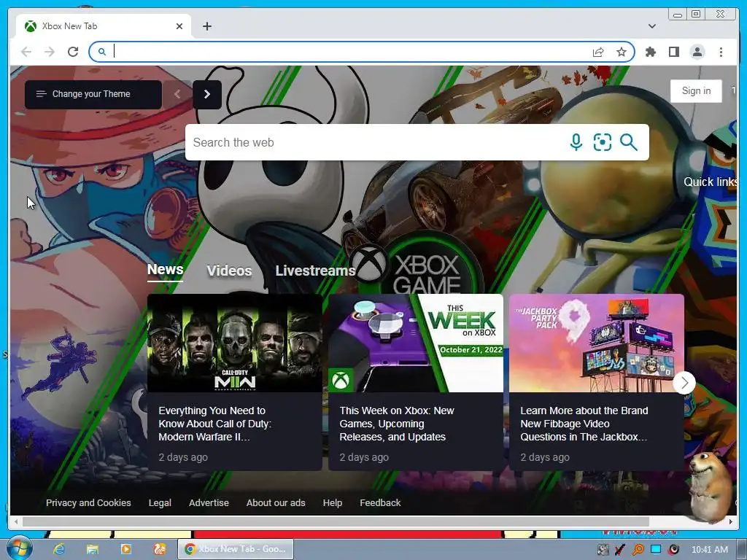Select the News tab
Viewport: 747px width, 560px height.
click(165, 270)
